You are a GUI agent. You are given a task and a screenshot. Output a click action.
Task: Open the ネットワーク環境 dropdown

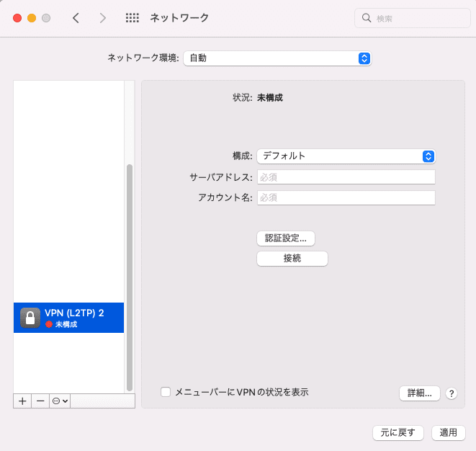coord(277,58)
